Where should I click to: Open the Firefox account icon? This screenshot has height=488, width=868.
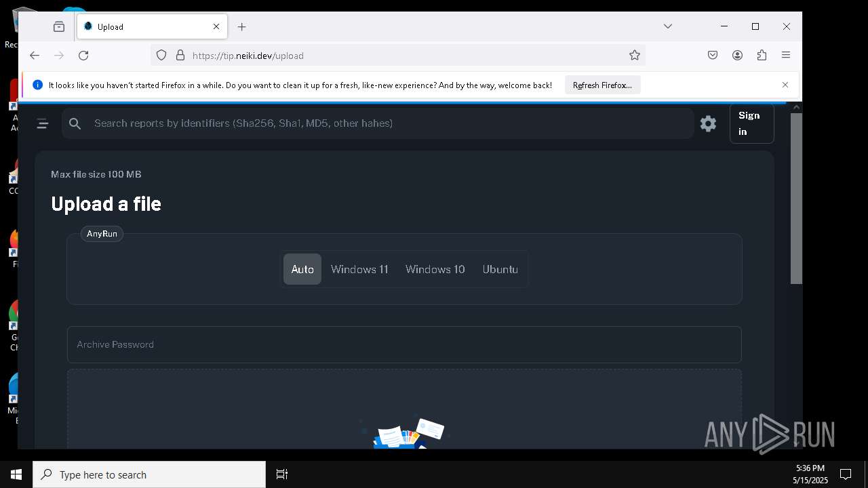(737, 56)
